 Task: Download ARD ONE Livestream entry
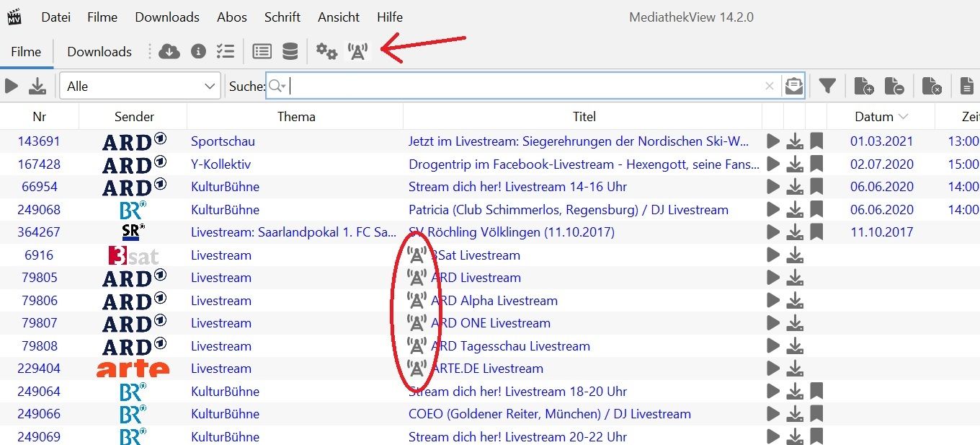[795, 323]
